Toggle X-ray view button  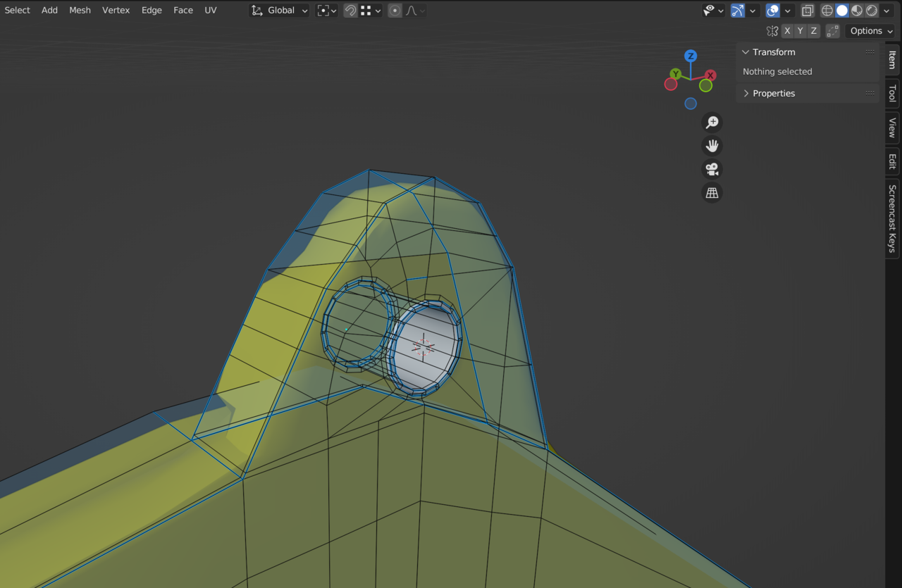[808, 11]
